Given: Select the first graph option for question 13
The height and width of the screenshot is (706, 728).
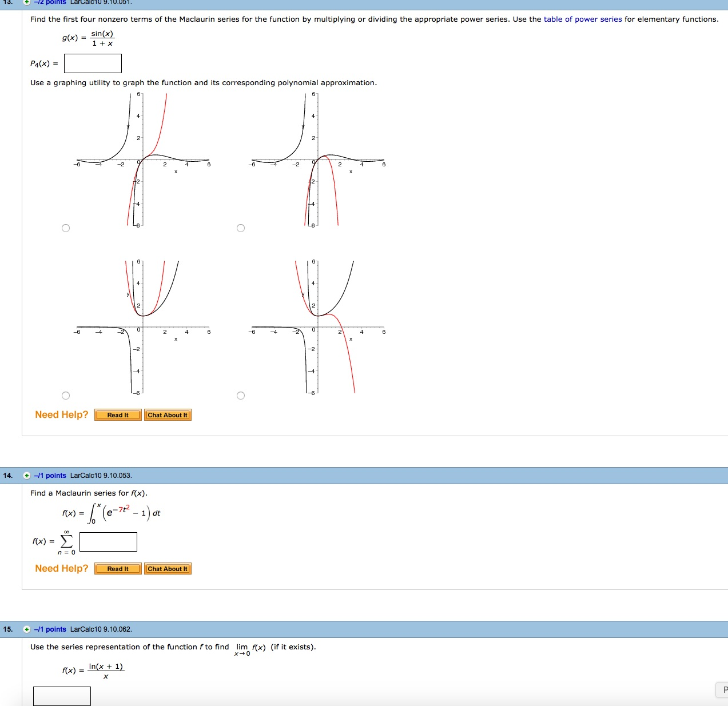Looking at the screenshot, I should (66, 228).
